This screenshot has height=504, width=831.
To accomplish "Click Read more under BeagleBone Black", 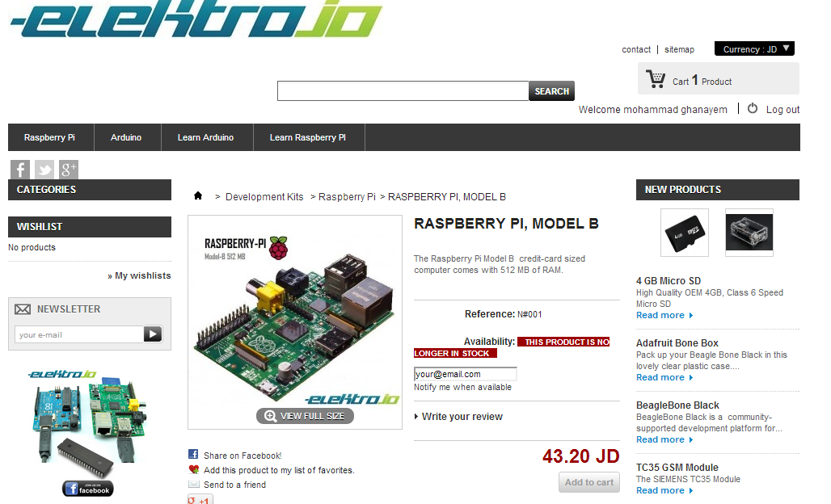I will pos(664,440).
